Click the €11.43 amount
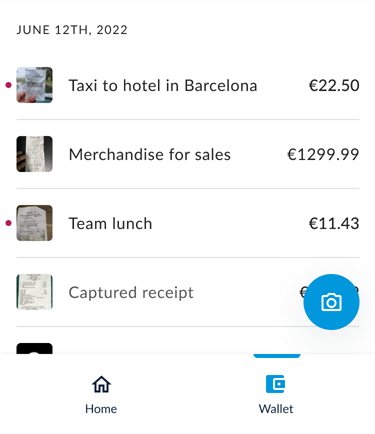 tap(334, 223)
